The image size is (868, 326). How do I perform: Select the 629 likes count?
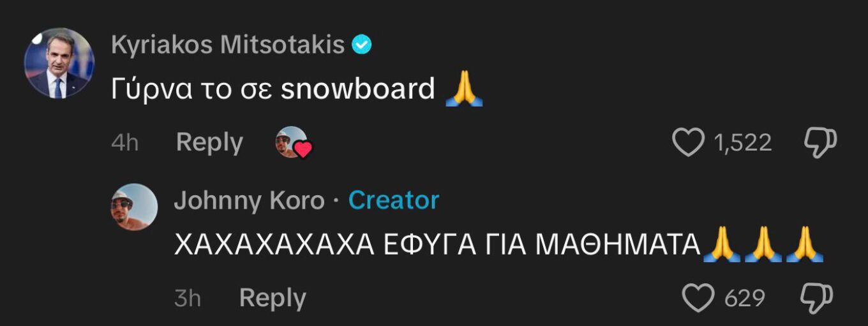coord(744,298)
